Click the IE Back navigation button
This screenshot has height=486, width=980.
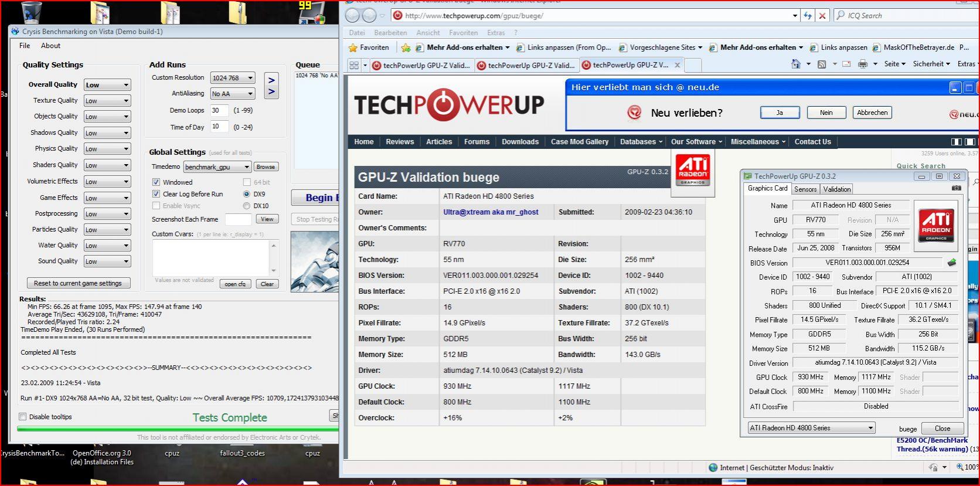coord(353,16)
